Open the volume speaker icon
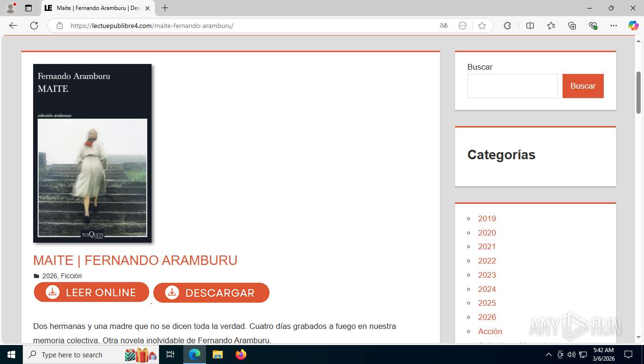This screenshot has width=644, height=364. (572, 355)
